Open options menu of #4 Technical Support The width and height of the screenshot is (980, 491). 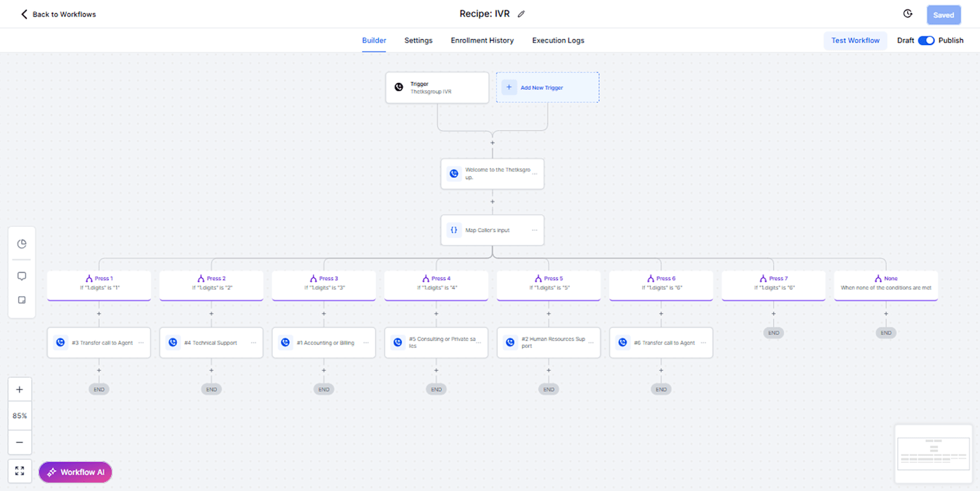point(253,343)
